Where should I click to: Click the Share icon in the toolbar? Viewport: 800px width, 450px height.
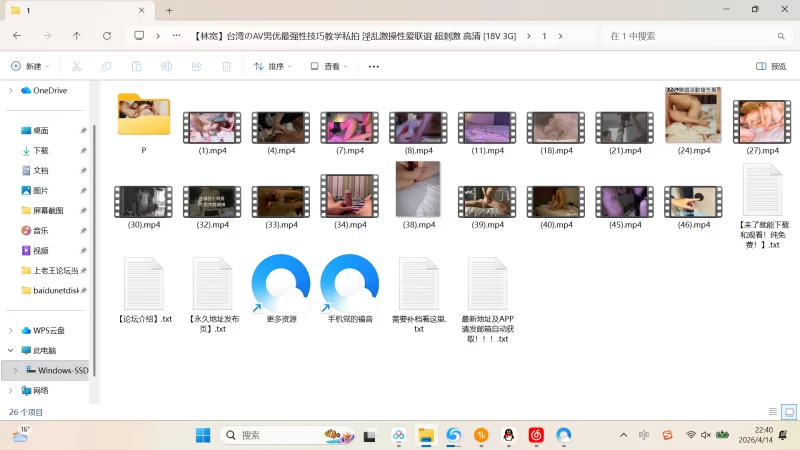pyautogui.click(x=196, y=66)
